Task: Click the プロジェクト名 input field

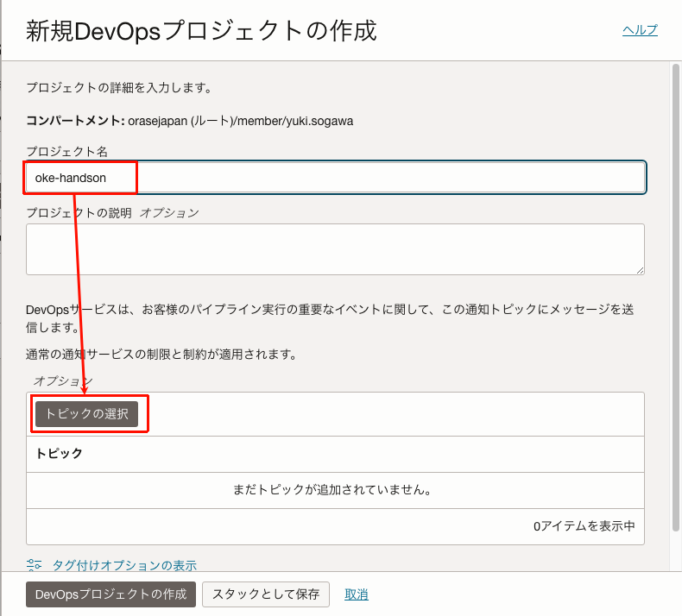Action: (388, 178)
